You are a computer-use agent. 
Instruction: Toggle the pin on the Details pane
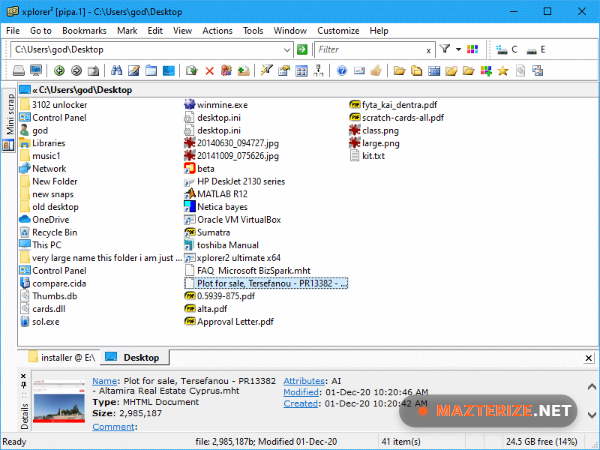point(23,385)
